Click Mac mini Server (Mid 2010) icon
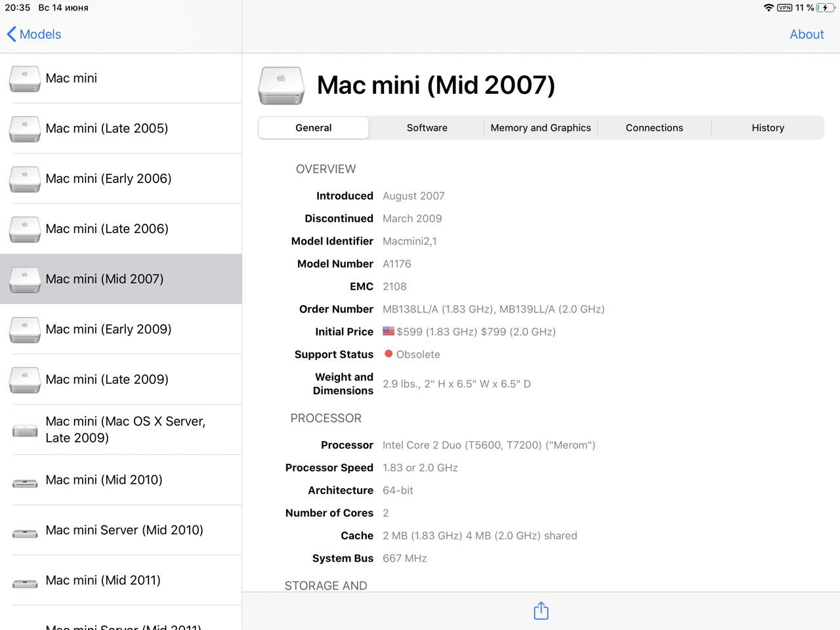840x630 pixels. point(25,533)
